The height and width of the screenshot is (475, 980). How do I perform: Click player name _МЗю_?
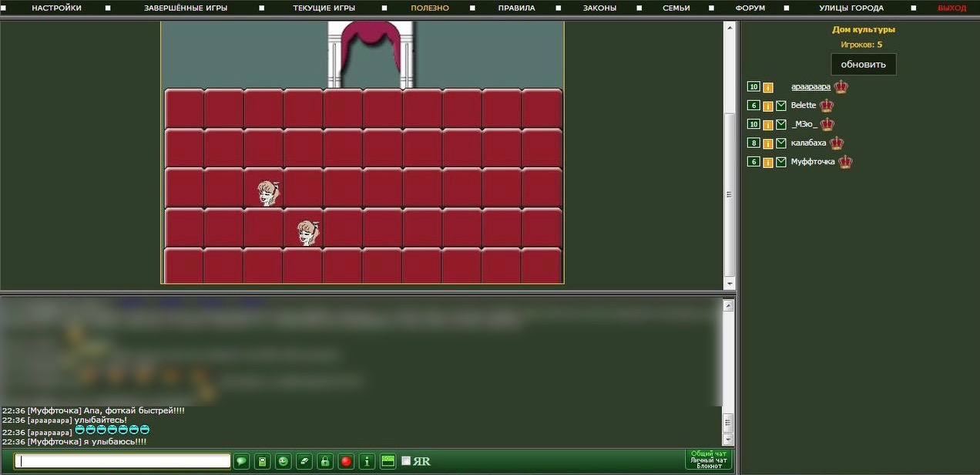pyautogui.click(x=804, y=125)
